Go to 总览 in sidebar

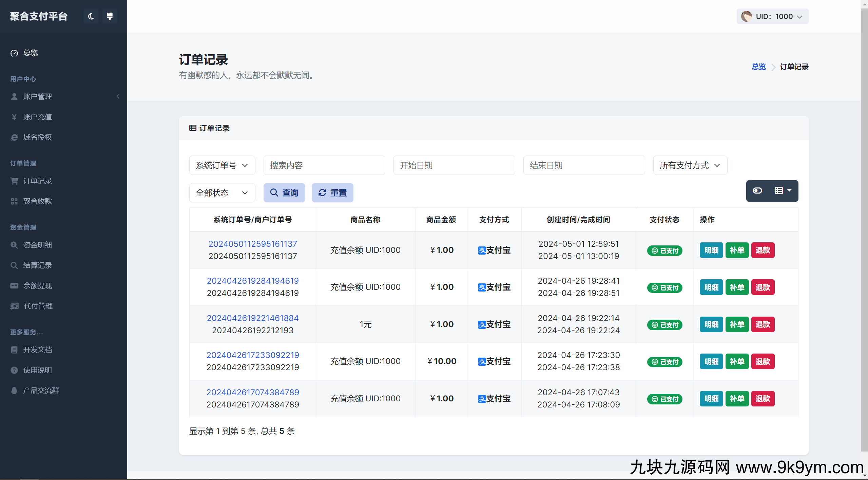tap(30, 53)
